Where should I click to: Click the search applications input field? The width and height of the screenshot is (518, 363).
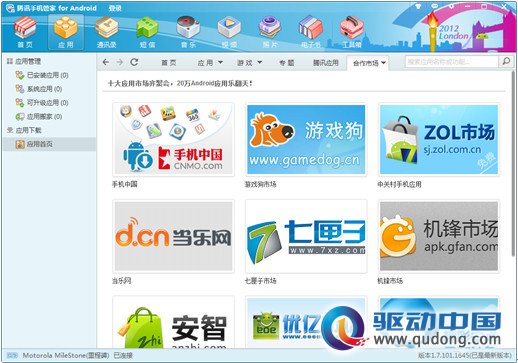coord(452,62)
